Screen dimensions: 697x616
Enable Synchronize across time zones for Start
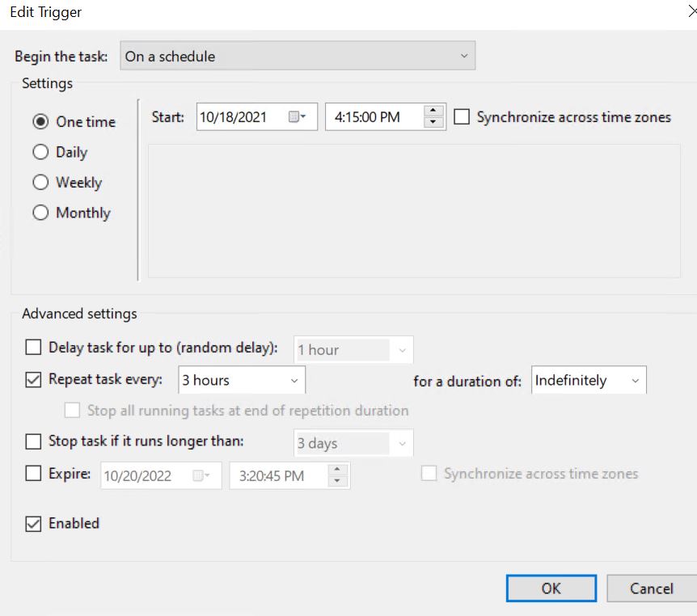[462, 117]
